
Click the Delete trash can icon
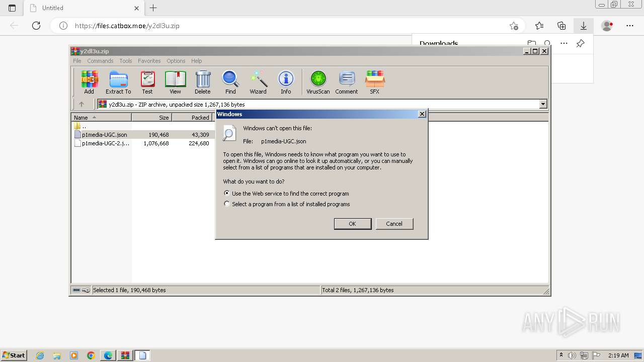203,82
